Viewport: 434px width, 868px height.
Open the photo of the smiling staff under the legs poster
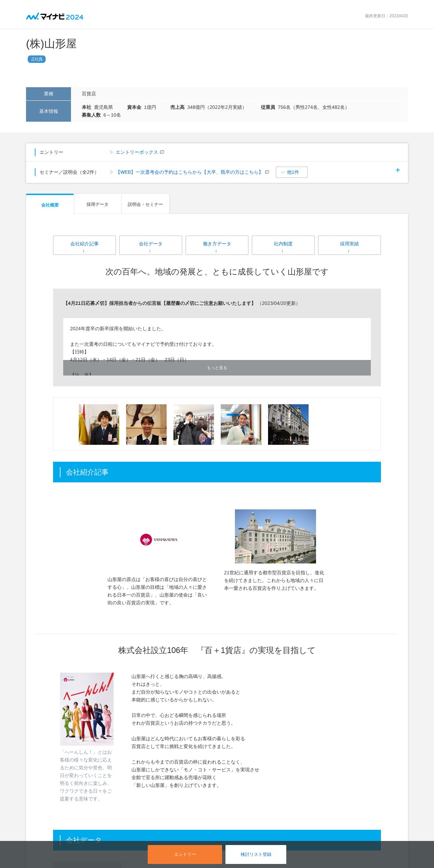point(146,425)
